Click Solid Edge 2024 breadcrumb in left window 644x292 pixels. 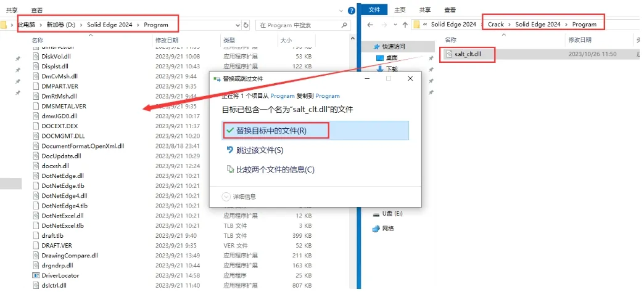point(110,25)
